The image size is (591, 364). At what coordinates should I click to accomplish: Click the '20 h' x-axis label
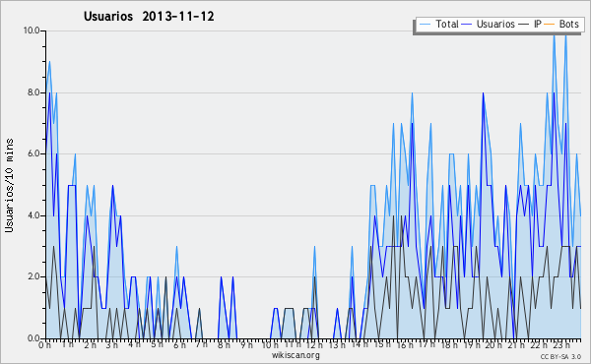493,344
